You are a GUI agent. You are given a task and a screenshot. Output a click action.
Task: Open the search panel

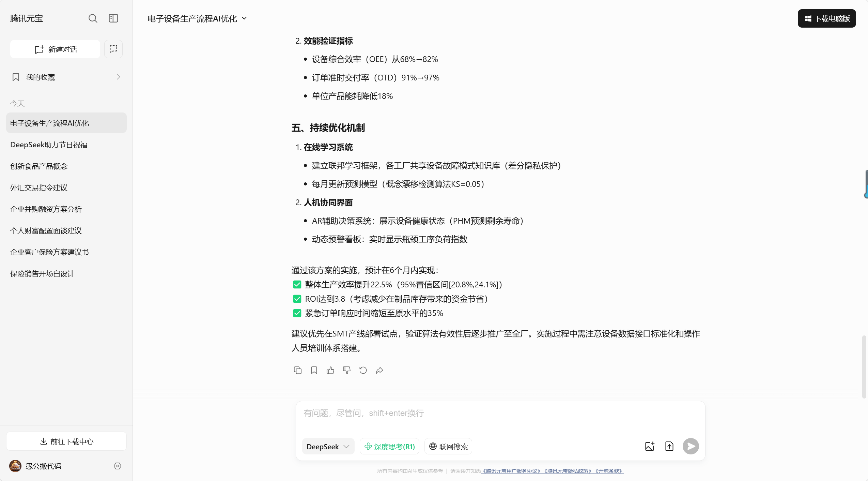(x=93, y=18)
